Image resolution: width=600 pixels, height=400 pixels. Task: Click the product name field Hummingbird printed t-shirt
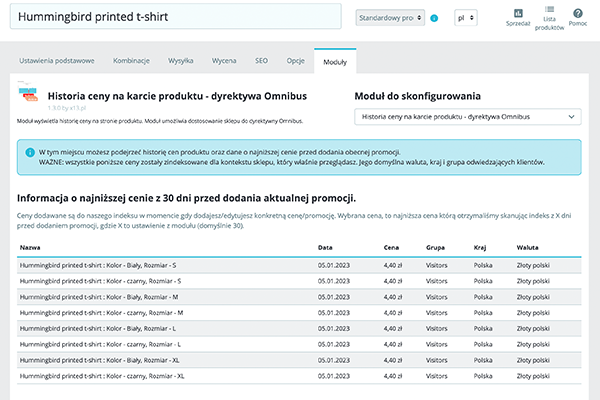pos(176,16)
